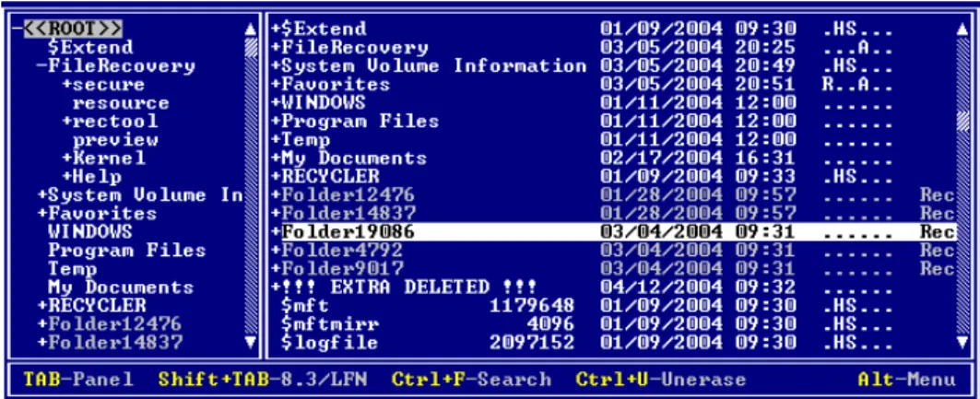Click left panel scroll up arrow
The width and height of the screenshot is (980, 399).
[252, 29]
